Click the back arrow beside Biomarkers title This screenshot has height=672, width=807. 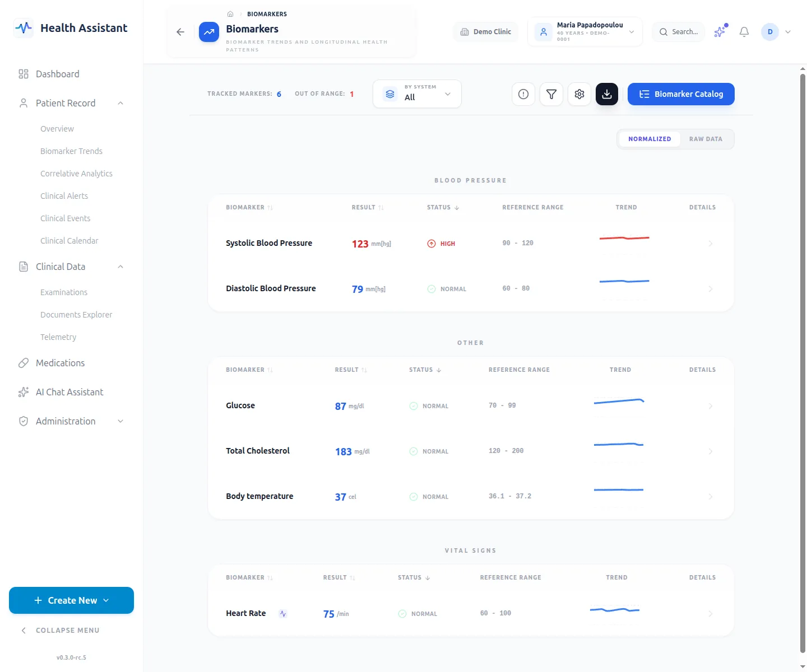(180, 32)
